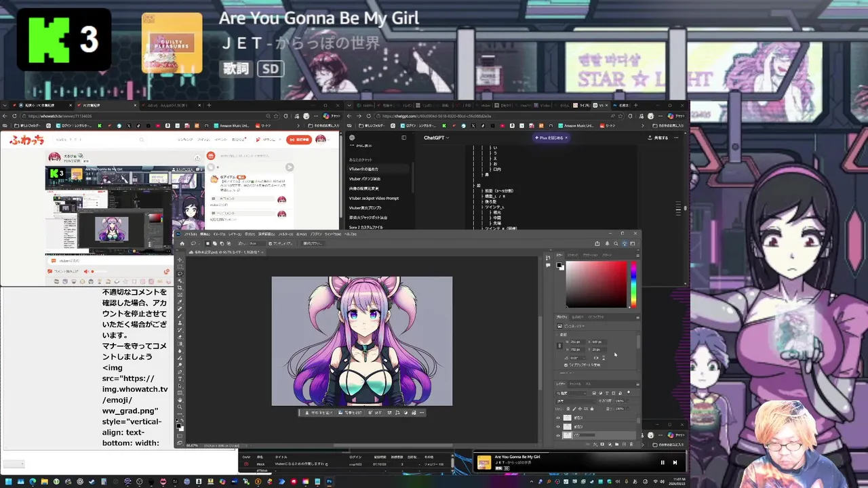Choose Subtract from selection mode icon
868x488 pixels.
click(x=222, y=243)
